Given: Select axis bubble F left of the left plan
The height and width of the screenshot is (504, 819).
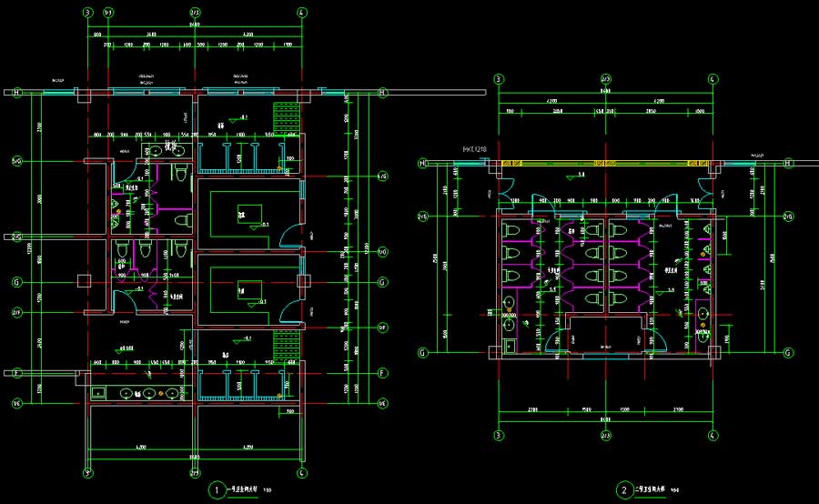Looking at the screenshot, I should (16, 373).
